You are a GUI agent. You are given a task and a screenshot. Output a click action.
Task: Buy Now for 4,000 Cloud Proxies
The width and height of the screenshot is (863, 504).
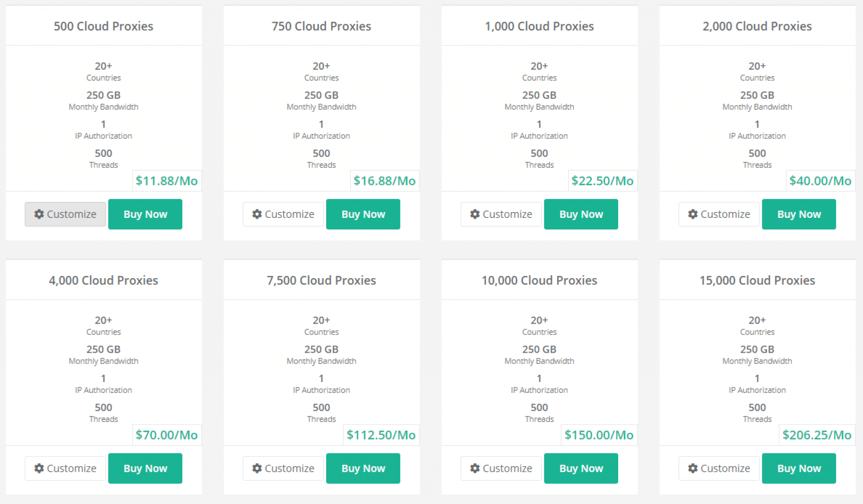pyautogui.click(x=145, y=468)
